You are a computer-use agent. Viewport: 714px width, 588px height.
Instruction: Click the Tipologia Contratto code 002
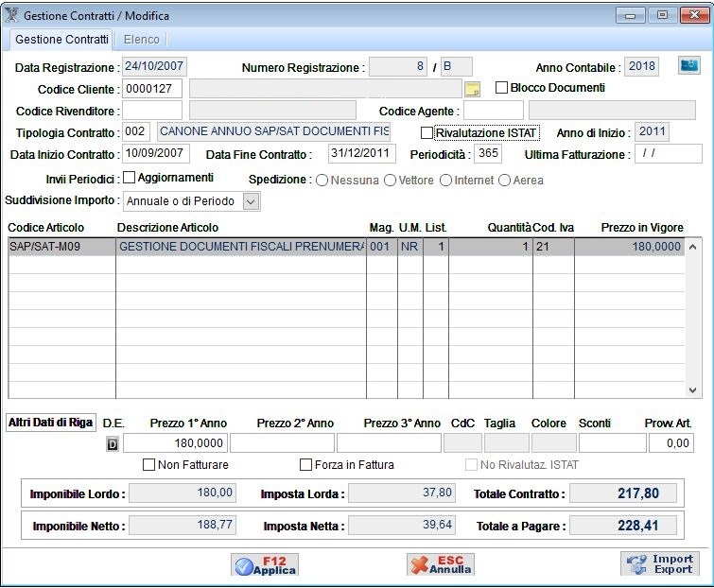pyautogui.click(x=136, y=132)
